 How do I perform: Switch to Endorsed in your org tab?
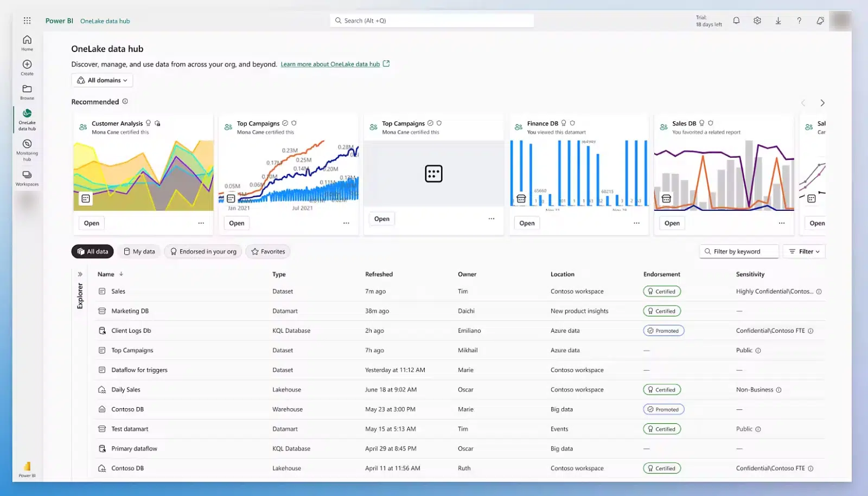pyautogui.click(x=203, y=252)
